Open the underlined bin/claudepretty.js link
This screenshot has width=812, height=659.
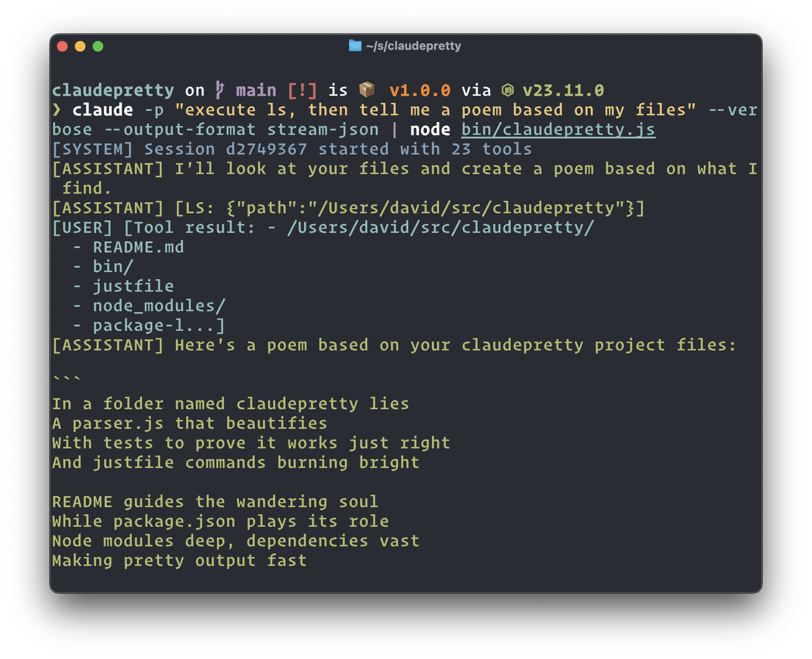557,129
